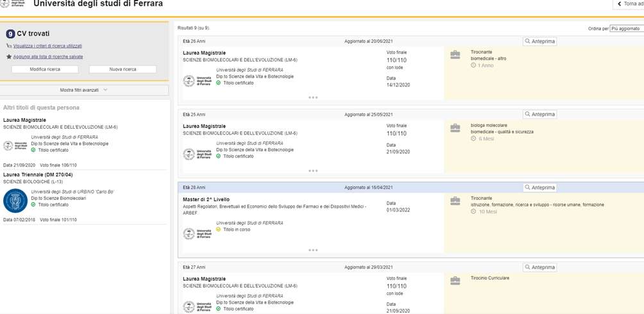Click the criteria icon beside Visualizza i criteri
The image size is (644, 314).
point(9,46)
